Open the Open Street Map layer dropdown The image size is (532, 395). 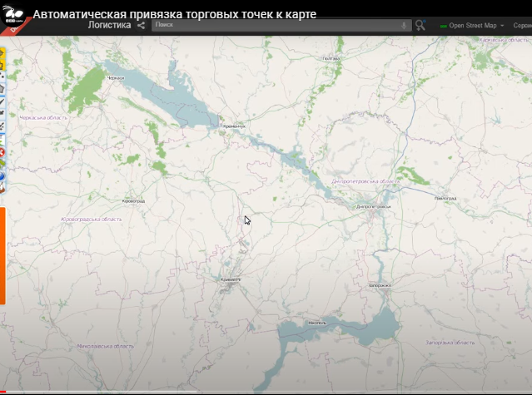pos(471,26)
